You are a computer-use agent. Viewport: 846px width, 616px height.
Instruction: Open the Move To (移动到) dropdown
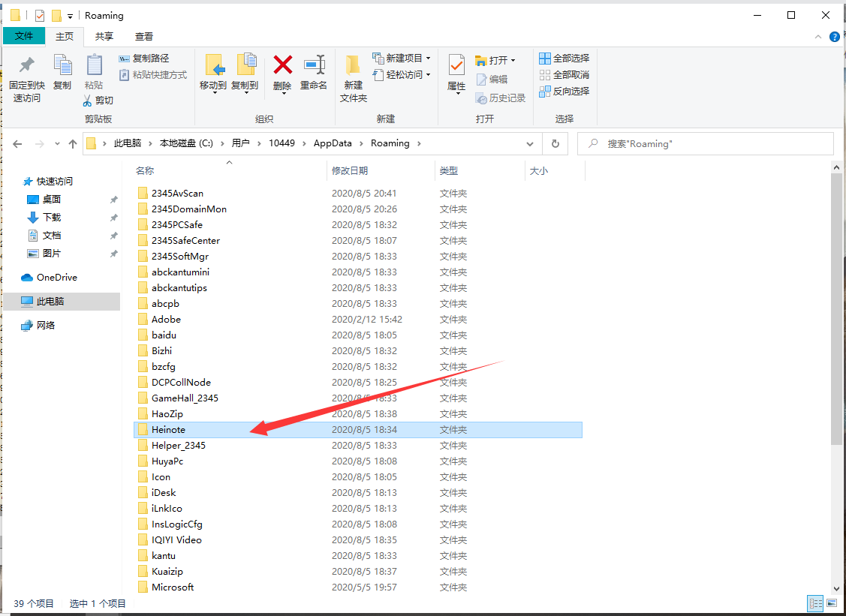(x=213, y=92)
